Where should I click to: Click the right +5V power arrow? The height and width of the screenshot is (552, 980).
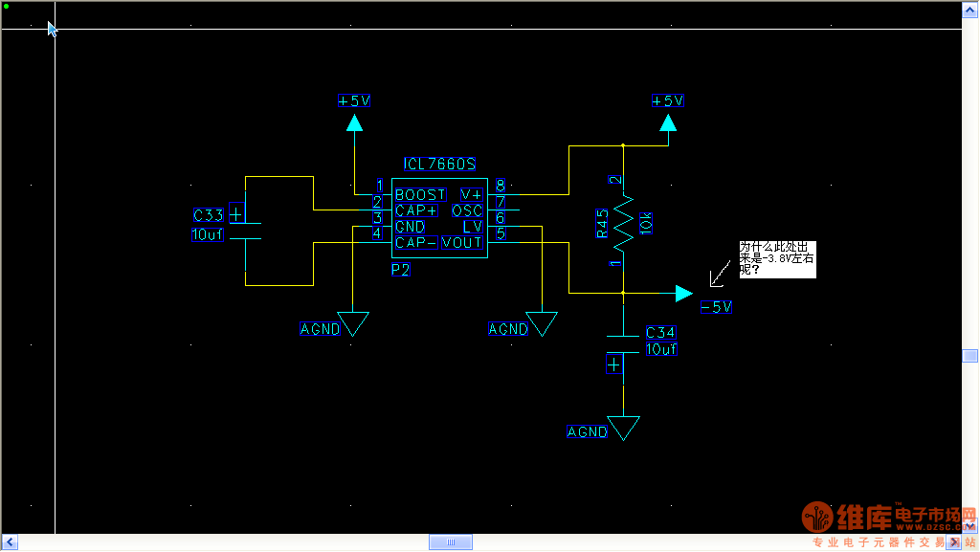point(668,122)
